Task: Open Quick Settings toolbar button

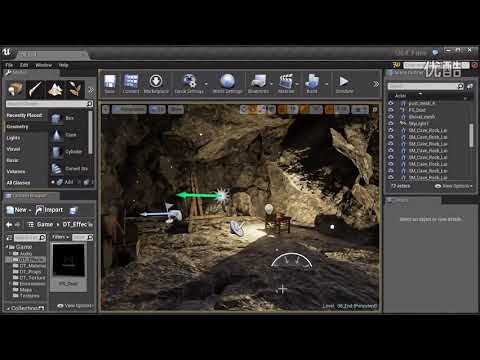Action: (x=189, y=84)
